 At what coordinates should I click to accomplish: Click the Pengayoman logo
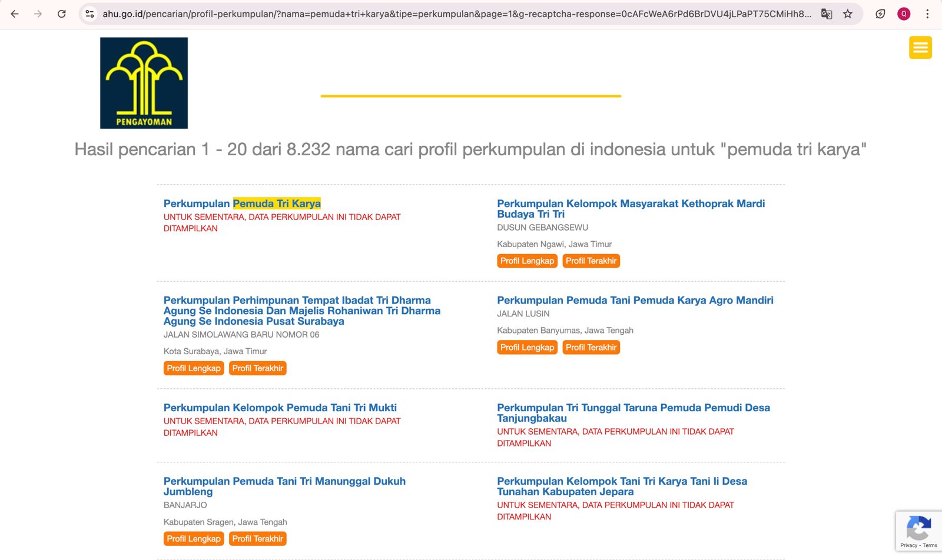click(144, 83)
